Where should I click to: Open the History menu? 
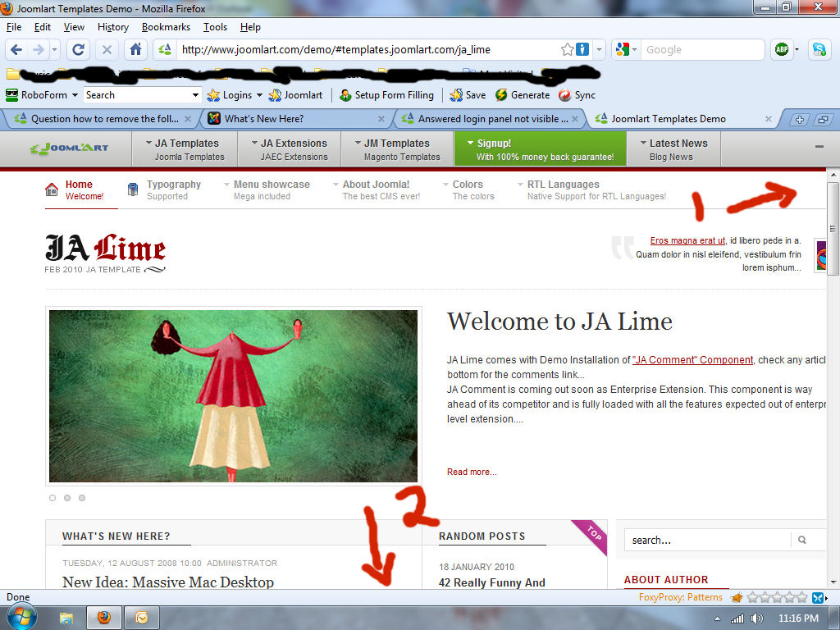tap(113, 27)
